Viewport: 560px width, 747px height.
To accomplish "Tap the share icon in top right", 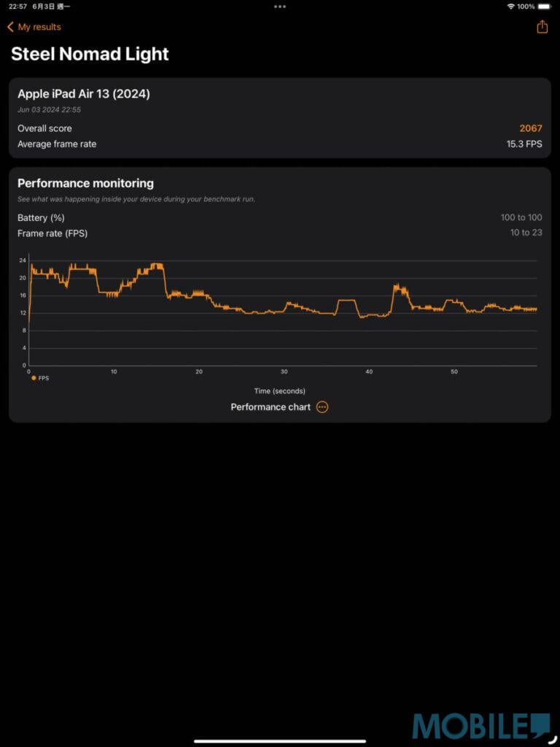I will pos(542,27).
